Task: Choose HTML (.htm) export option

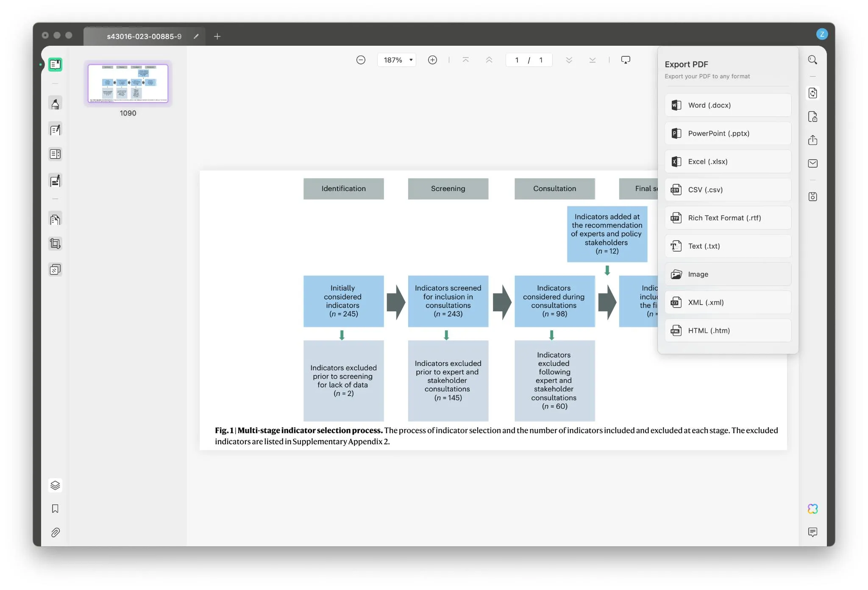Action: click(728, 330)
